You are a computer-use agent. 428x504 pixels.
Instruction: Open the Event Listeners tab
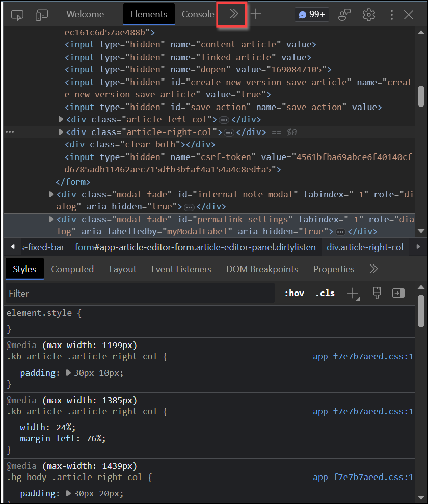pyautogui.click(x=181, y=269)
